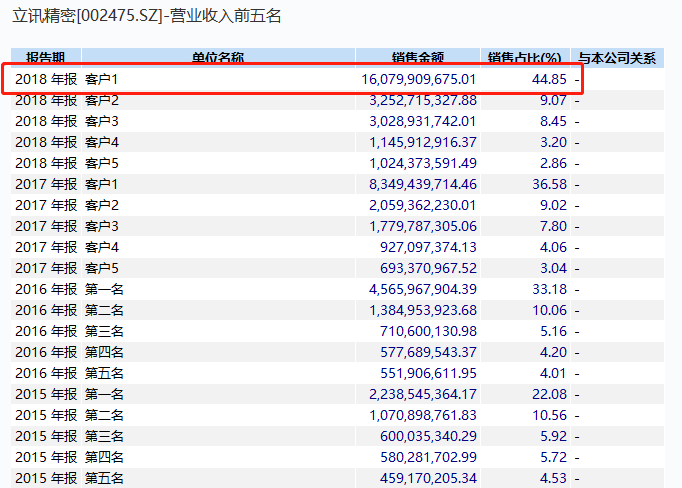
Task: Click amount 1,024,373,591.49
Action: click(x=423, y=163)
